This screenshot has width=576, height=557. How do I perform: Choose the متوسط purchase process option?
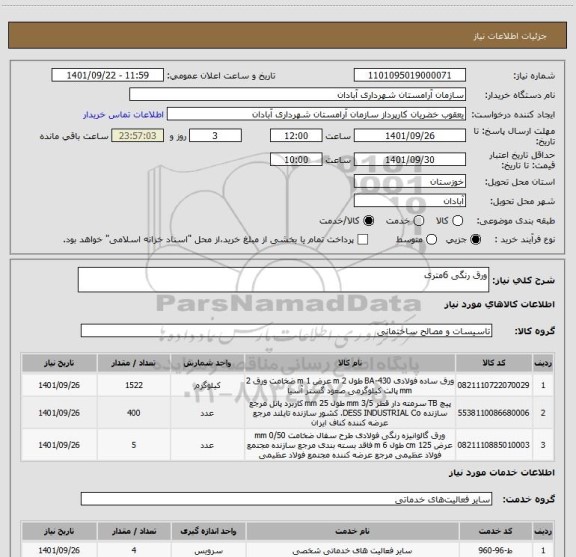pos(431,240)
